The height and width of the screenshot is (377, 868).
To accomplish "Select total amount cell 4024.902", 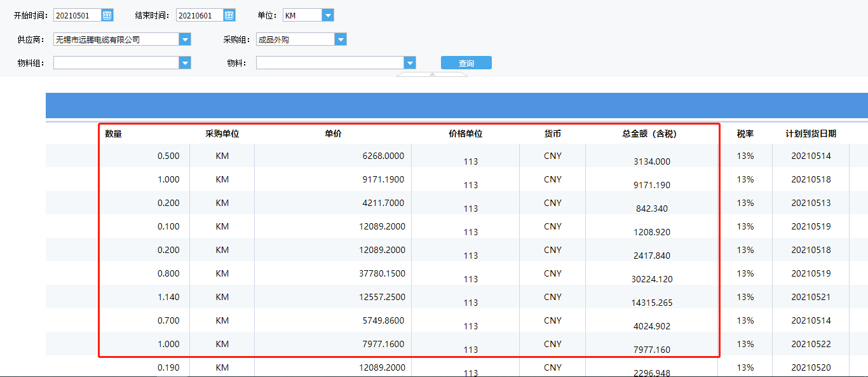I will (651, 326).
